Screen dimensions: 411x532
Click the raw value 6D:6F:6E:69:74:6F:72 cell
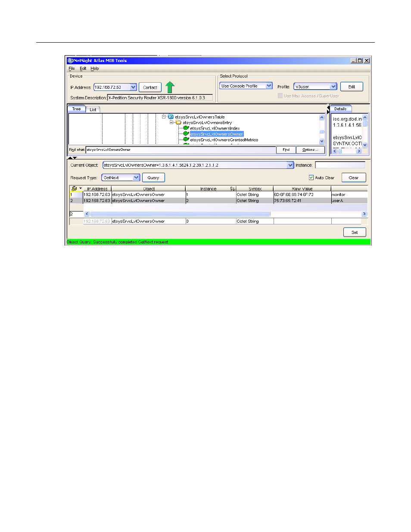[302, 195]
